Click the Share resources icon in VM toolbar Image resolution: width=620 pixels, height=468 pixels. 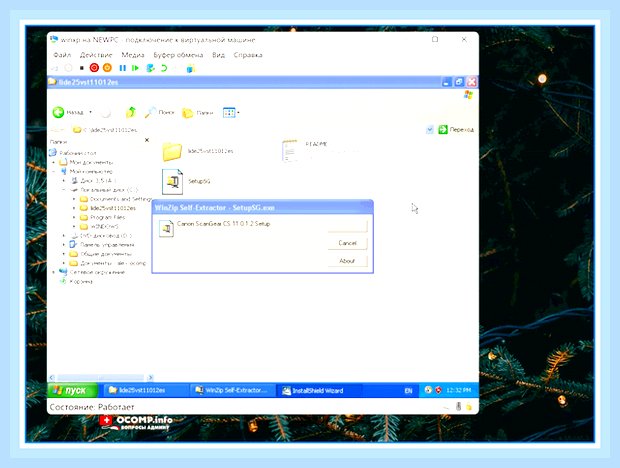191,68
